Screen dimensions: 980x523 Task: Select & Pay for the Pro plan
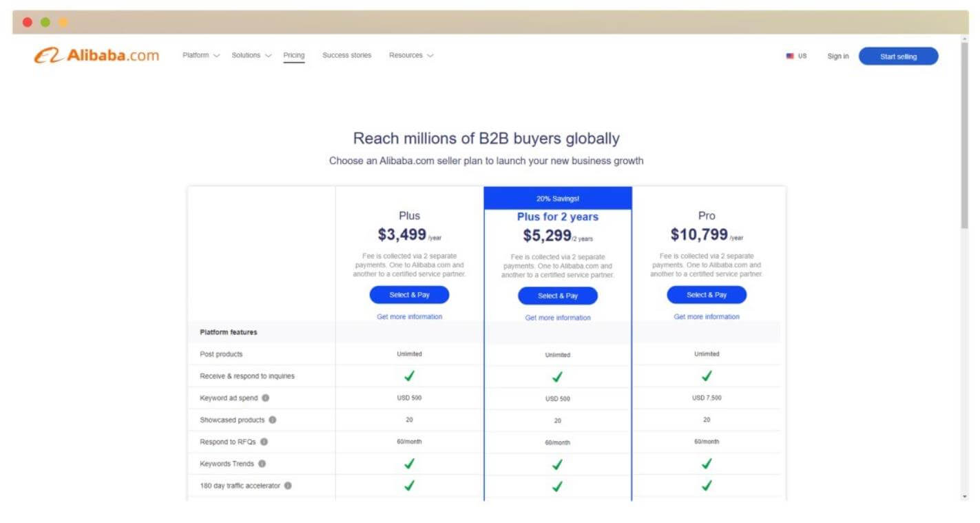(x=707, y=295)
